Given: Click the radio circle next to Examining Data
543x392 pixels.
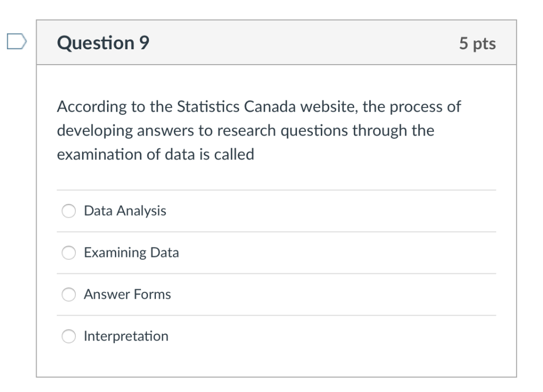Looking at the screenshot, I should point(68,253).
